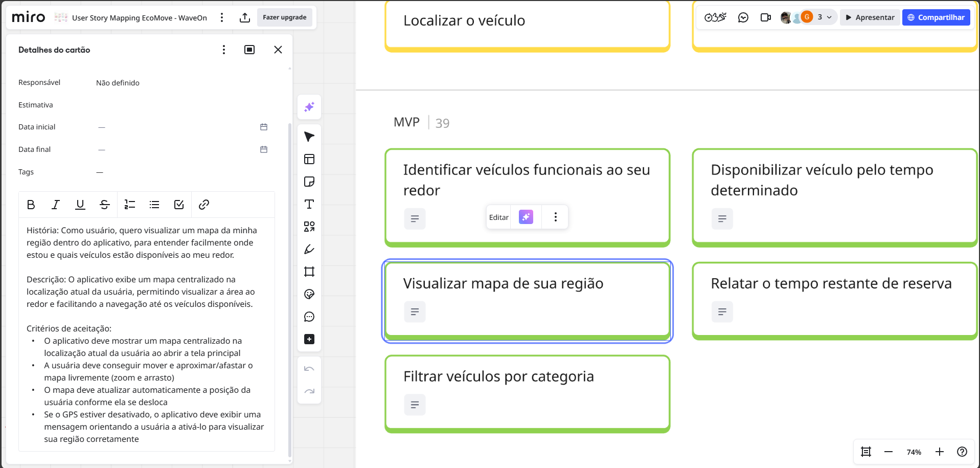Open Templates tool in toolbar
The width and height of the screenshot is (980, 468).
pyautogui.click(x=309, y=159)
